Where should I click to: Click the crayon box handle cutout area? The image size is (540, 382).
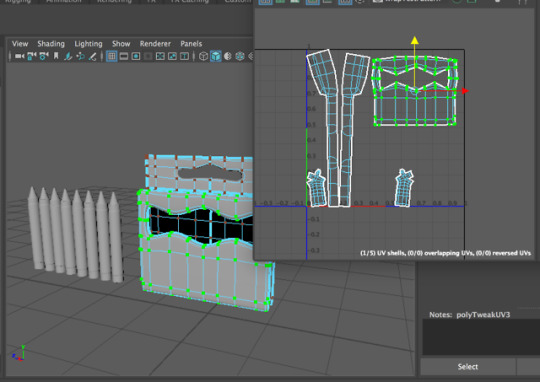pyautogui.click(x=210, y=173)
